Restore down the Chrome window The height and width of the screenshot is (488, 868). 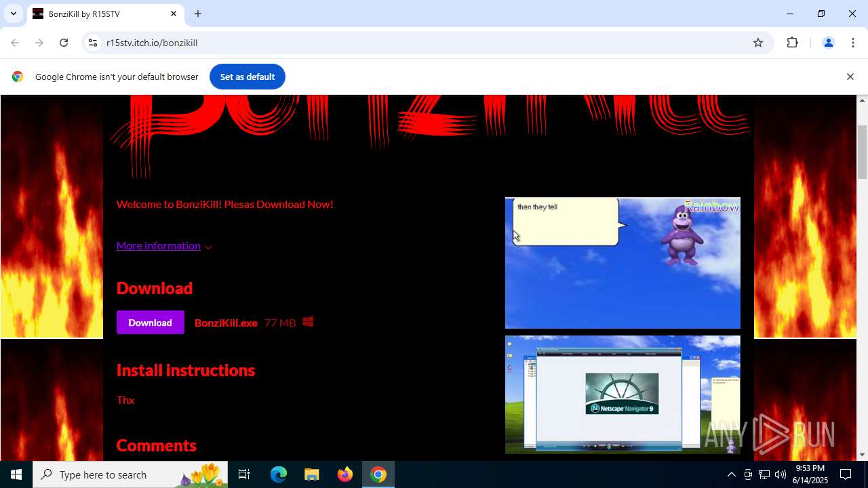821,14
